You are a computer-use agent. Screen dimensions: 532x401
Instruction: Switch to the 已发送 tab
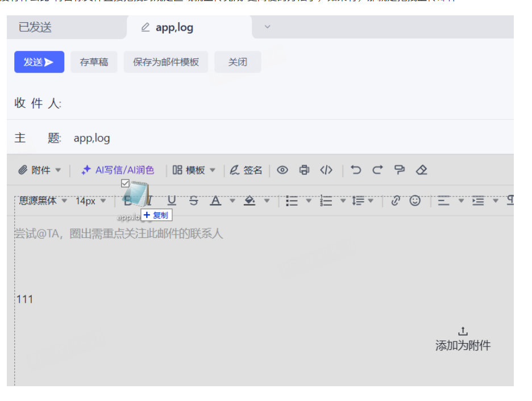(35, 27)
